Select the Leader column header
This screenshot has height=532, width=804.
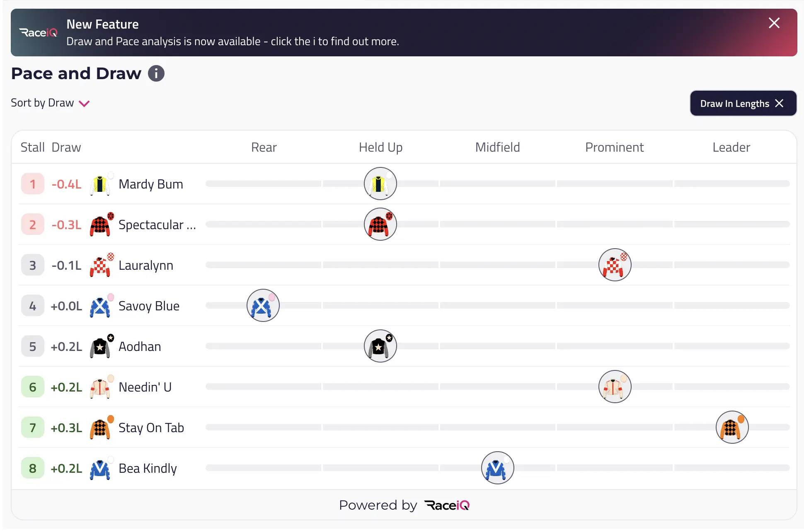(x=731, y=148)
